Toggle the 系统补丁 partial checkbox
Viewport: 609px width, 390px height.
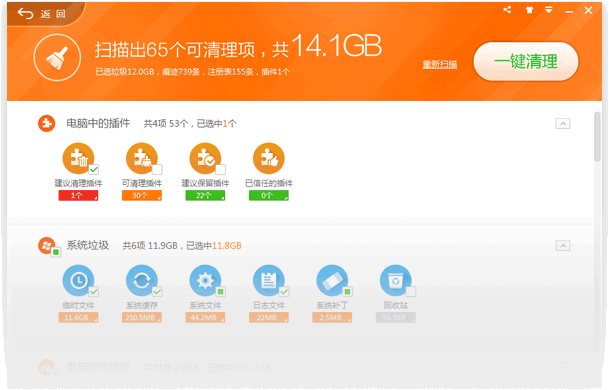(347, 291)
